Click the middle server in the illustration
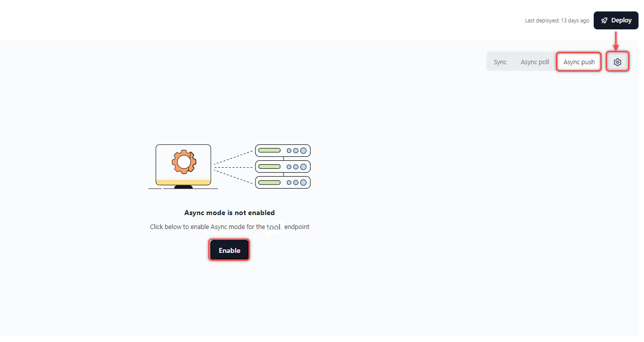The image size is (644, 342). coord(282,166)
